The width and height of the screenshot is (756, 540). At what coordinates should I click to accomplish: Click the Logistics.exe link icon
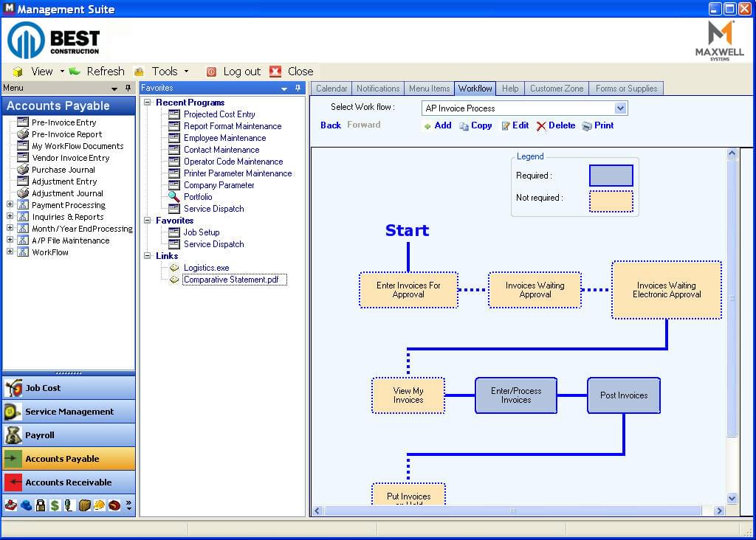(174, 268)
